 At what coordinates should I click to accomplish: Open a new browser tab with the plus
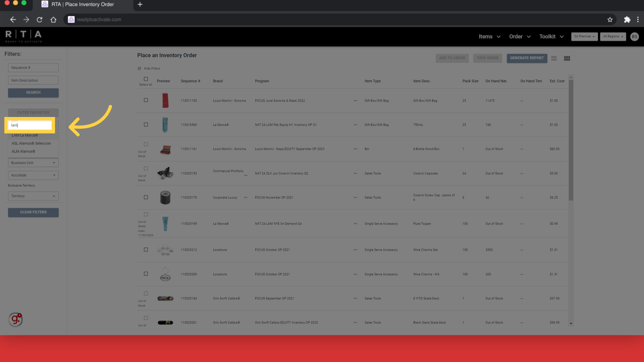[x=140, y=4]
